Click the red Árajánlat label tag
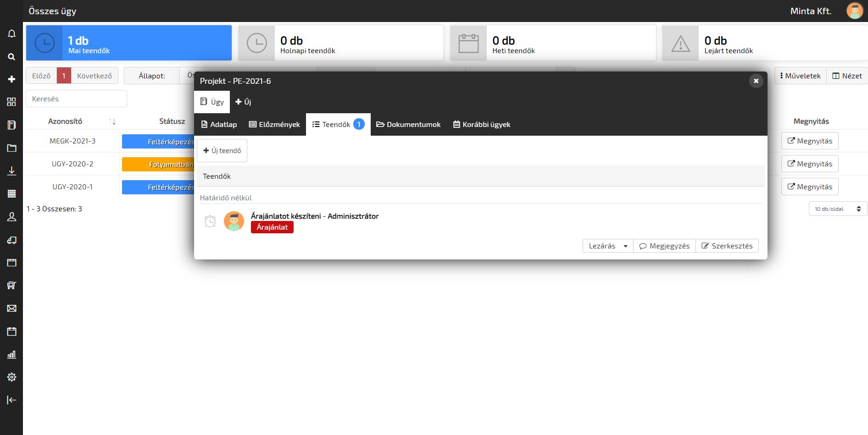Image resolution: width=868 pixels, height=435 pixels. pos(272,227)
